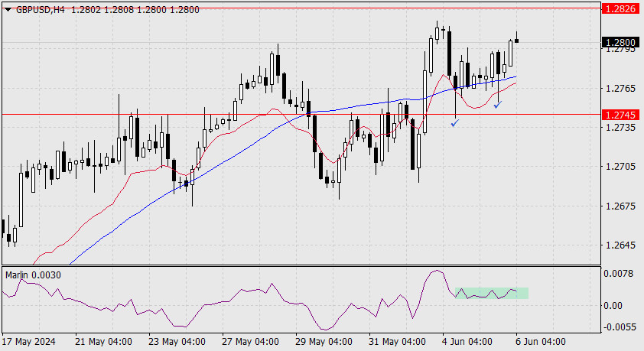Click the Marlin 0.0030 indicator label
Viewport: 644px width, 351px height.
click(x=33, y=275)
